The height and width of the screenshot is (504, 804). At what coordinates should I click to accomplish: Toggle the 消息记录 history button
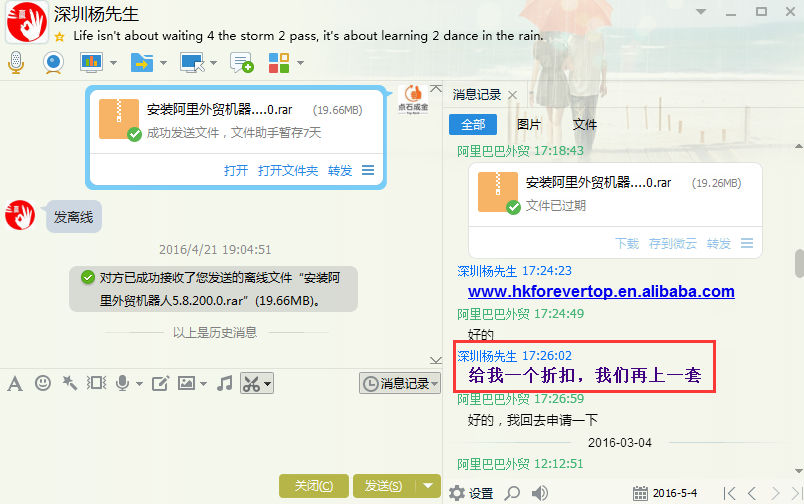click(x=399, y=383)
